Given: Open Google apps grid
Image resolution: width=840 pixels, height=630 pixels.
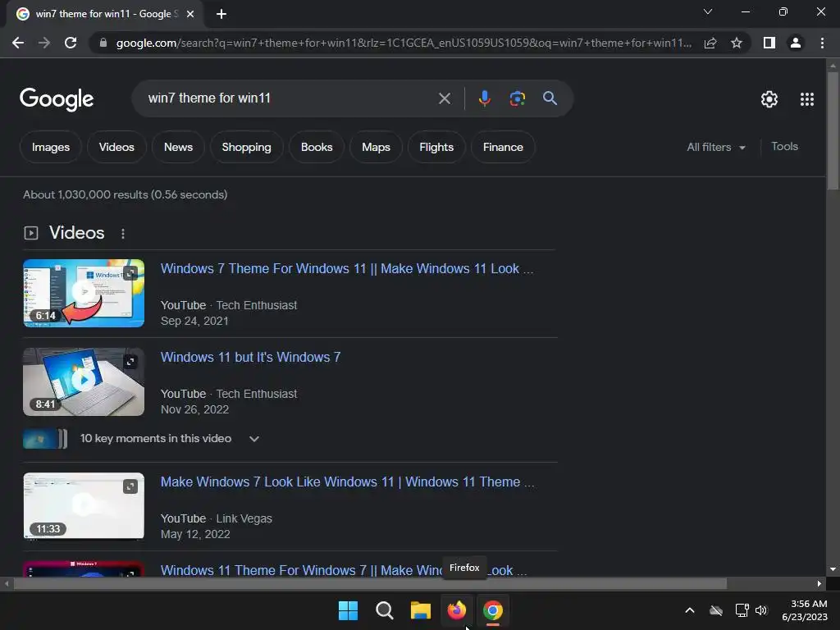Looking at the screenshot, I should (x=807, y=99).
